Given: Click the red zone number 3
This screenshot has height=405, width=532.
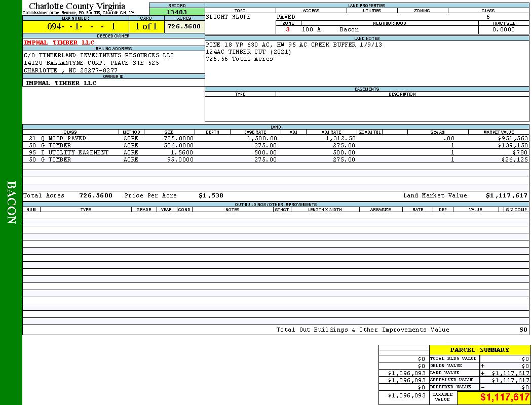Looking at the screenshot, I should click(288, 30).
